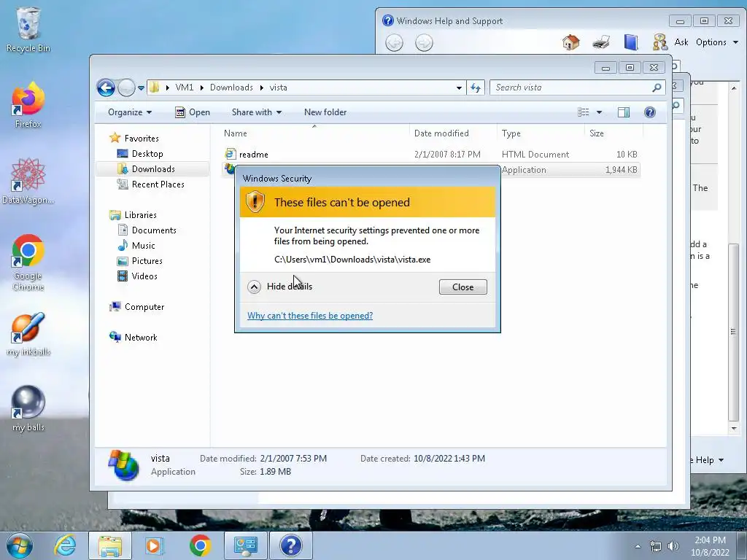
Task: Switch to Control Panel taskbar button
Action: [245, 545]
